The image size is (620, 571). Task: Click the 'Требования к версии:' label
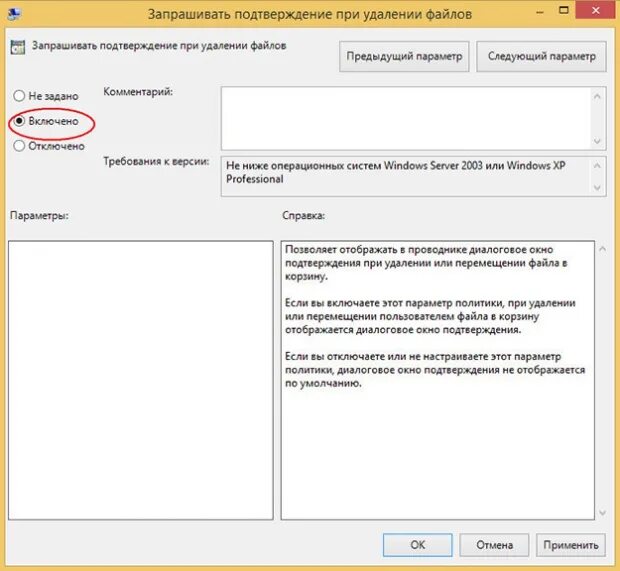pos(156,161)
